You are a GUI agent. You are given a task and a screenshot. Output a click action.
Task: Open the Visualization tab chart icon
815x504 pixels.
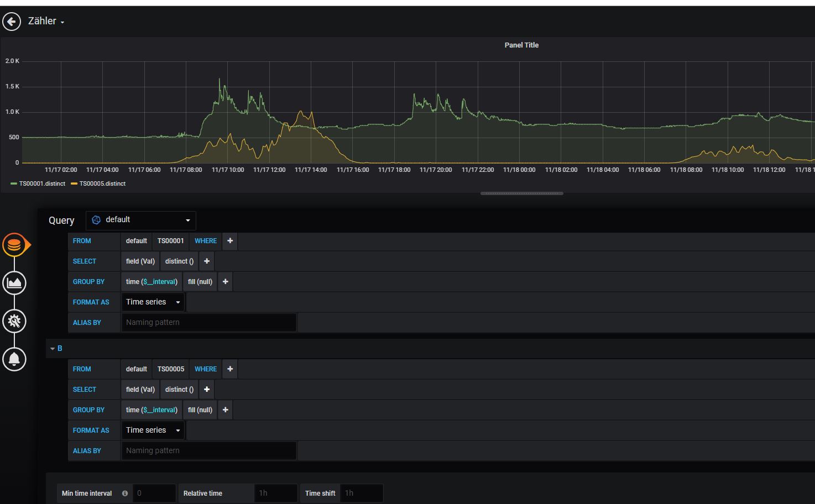click(x=14, y=283)
